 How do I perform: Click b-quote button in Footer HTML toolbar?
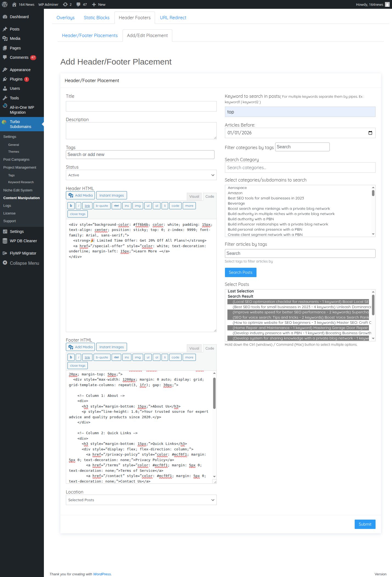[102, 357]
